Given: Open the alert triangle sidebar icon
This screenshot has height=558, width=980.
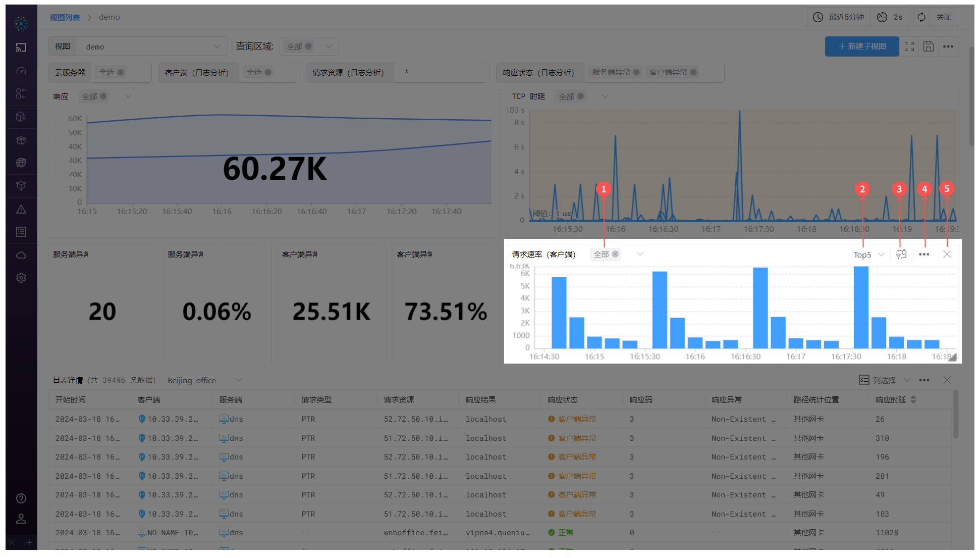Looking at the screenshot, I should coord(21,209).
